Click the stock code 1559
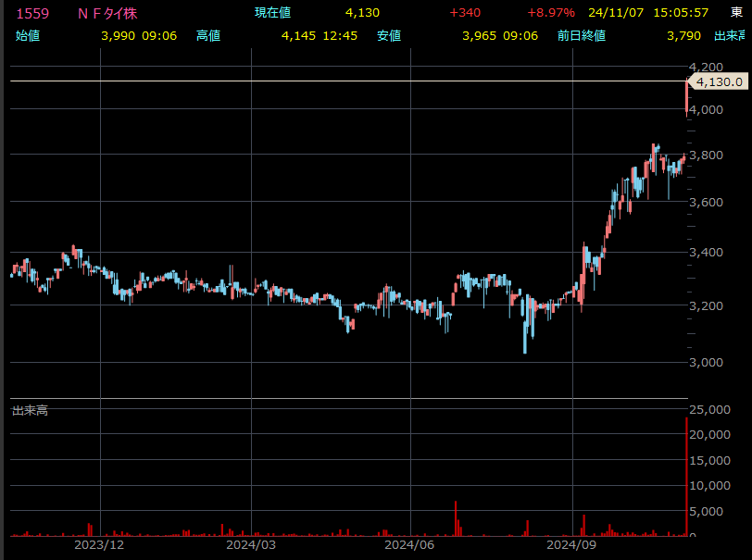The image size is (752, 560). click(x=33, y=13)
